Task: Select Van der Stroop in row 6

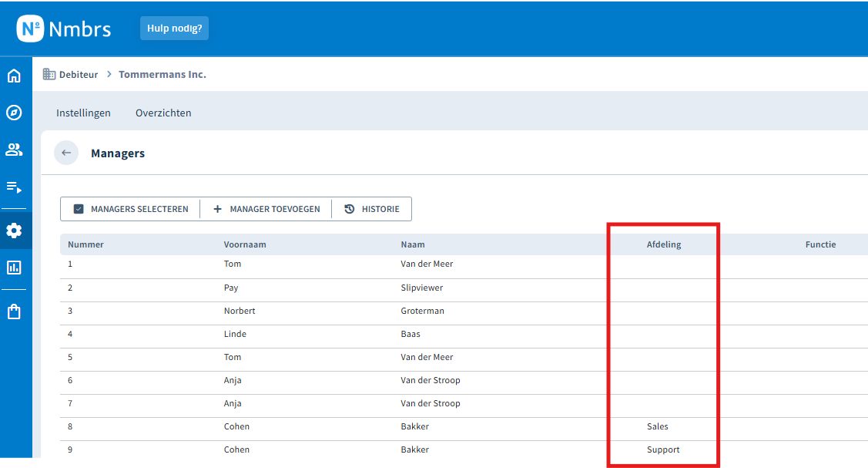Action: pos(431,380)
